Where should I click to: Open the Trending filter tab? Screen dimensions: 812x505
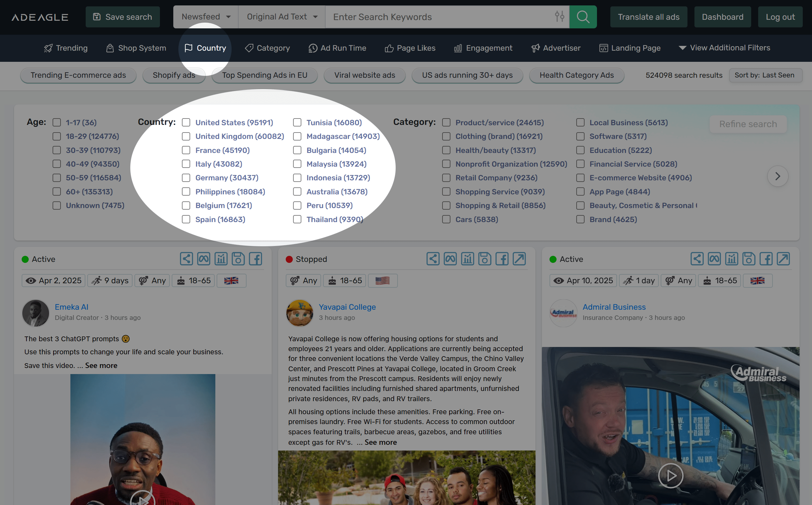coord(66,48)
